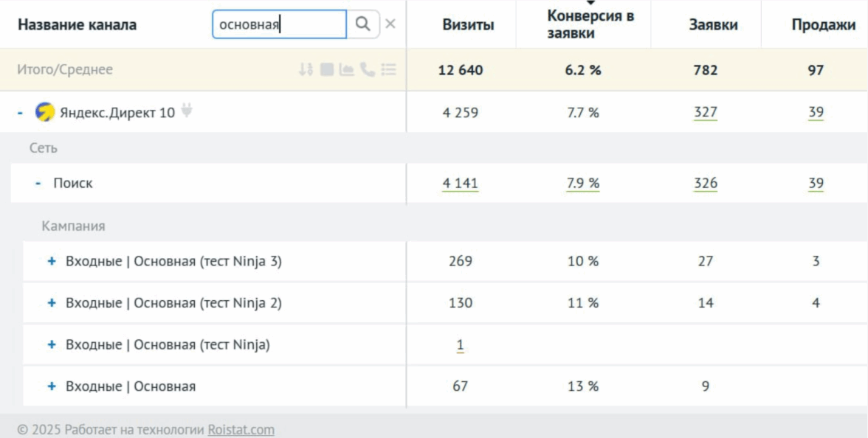Screen dimensions: 868x438
Task: Sort by the Продажи column header
Action: click(823, 25)
